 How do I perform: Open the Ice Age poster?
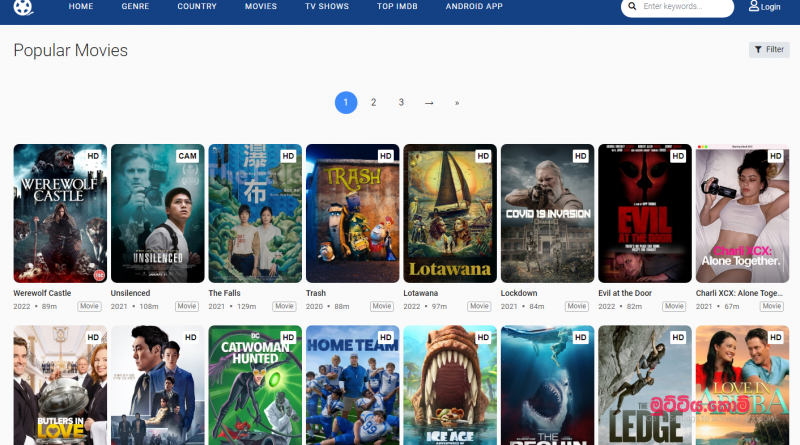click(450, 385)
